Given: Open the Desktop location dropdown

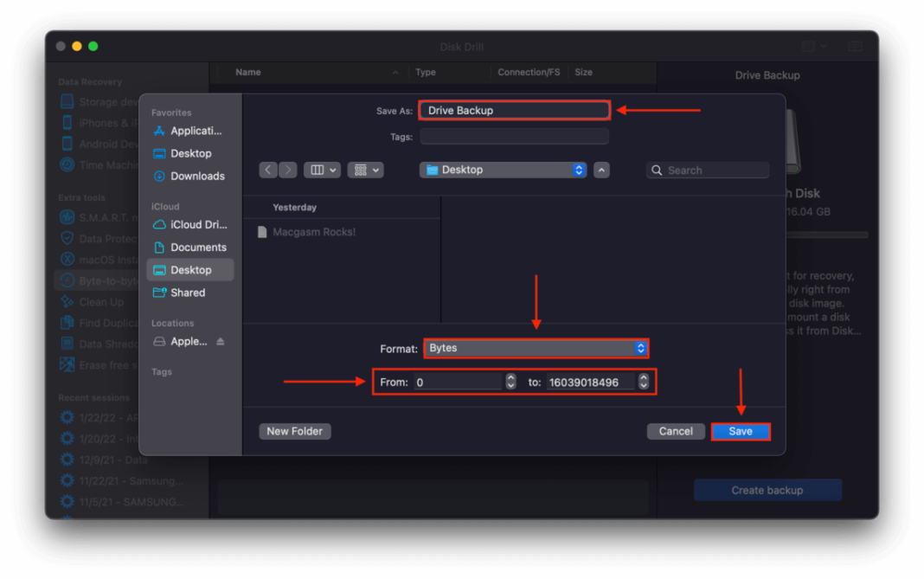Looking at the screenshot, I should (x=502, y=170).
